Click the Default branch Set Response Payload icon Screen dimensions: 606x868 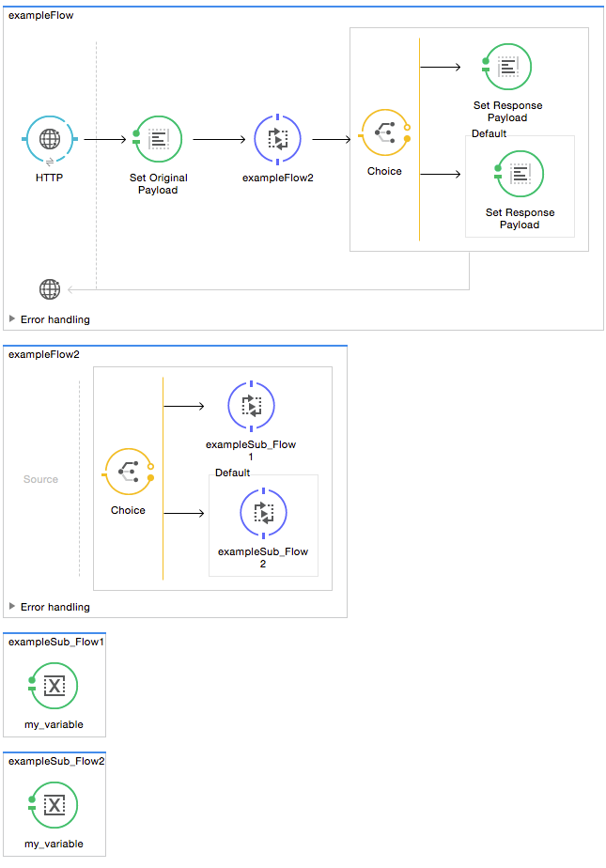pyautogui.click(x=521, y=174)
